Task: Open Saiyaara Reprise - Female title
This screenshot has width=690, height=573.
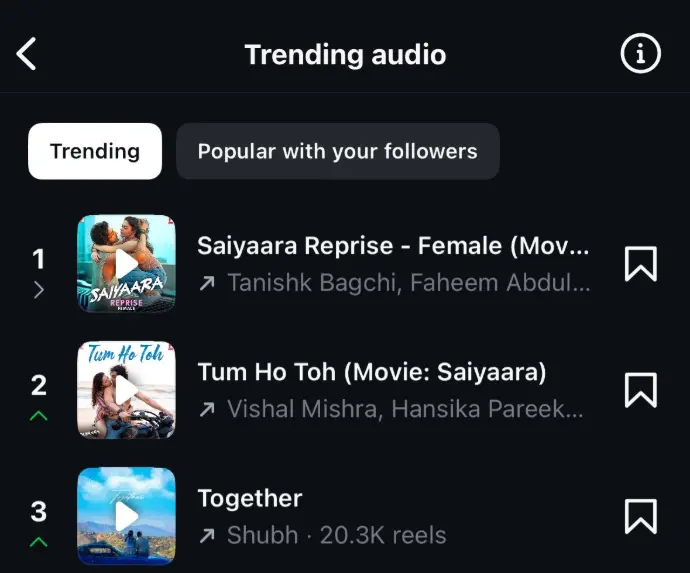Action: click(393, 246)
